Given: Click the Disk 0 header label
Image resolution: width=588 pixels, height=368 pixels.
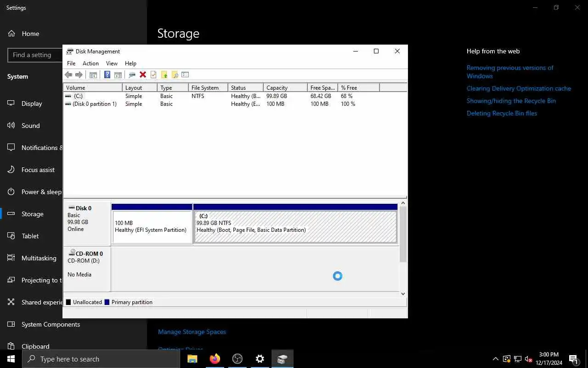Looking at the screenshot, I should click(84, 208).
